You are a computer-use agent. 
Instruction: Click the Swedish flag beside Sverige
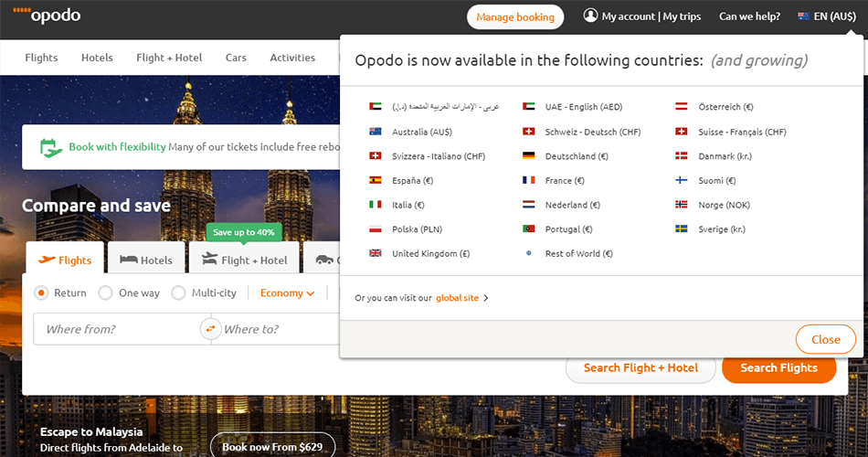pyautogui.click(x=682, y=228)
